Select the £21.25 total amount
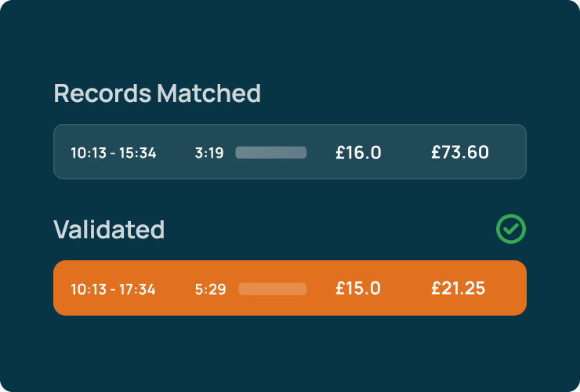The height and width of the screenshot is (392, 580). pyautogui.click(x=459, y=289)
